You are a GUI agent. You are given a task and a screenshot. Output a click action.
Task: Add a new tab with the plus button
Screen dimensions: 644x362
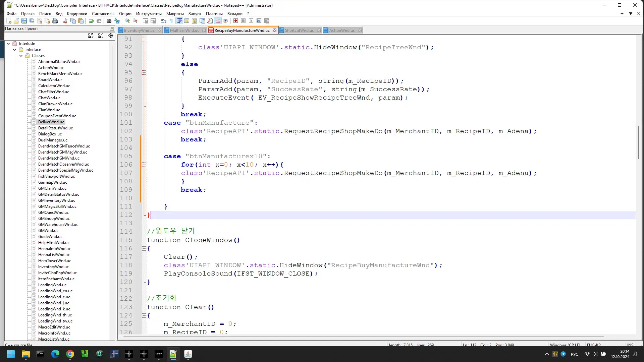point(622,14)
